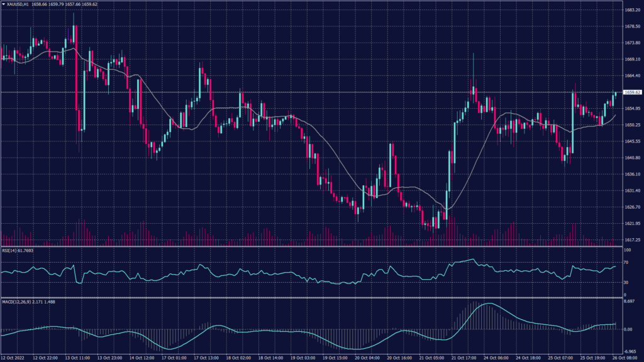Select the MACD(12,26,9) indicator label
The width and height of the screenshot is (644, 362).
click(x=16, y=302)
